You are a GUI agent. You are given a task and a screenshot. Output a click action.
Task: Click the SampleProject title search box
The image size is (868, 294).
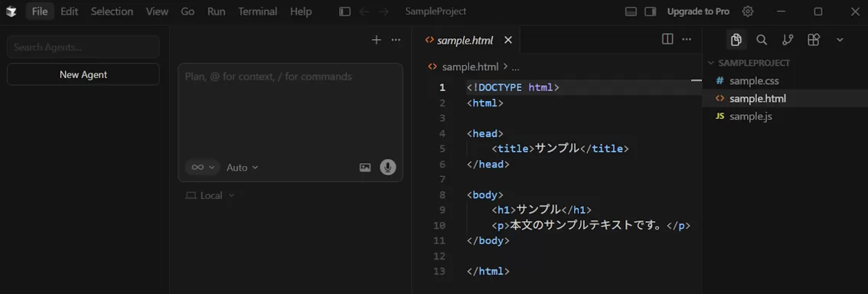[x=436, y=11]
